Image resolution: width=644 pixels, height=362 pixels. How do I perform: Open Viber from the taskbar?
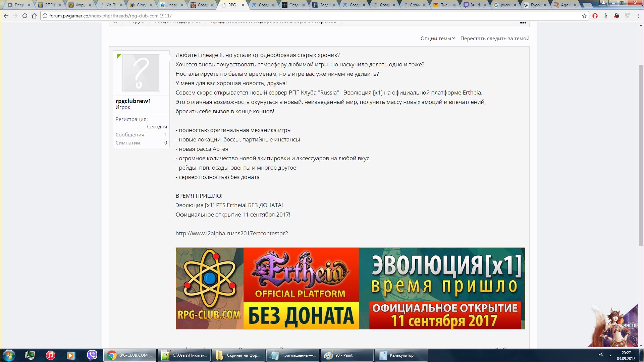coord(92,355)
